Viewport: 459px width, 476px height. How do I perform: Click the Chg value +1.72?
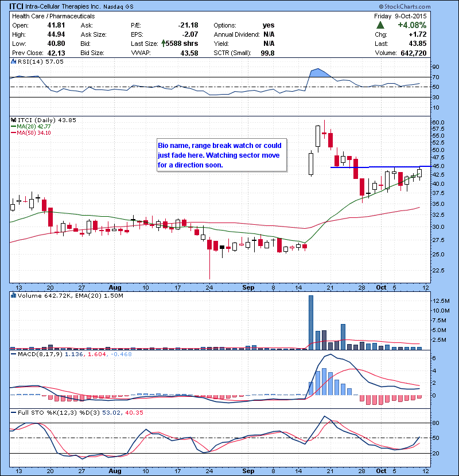418,34
